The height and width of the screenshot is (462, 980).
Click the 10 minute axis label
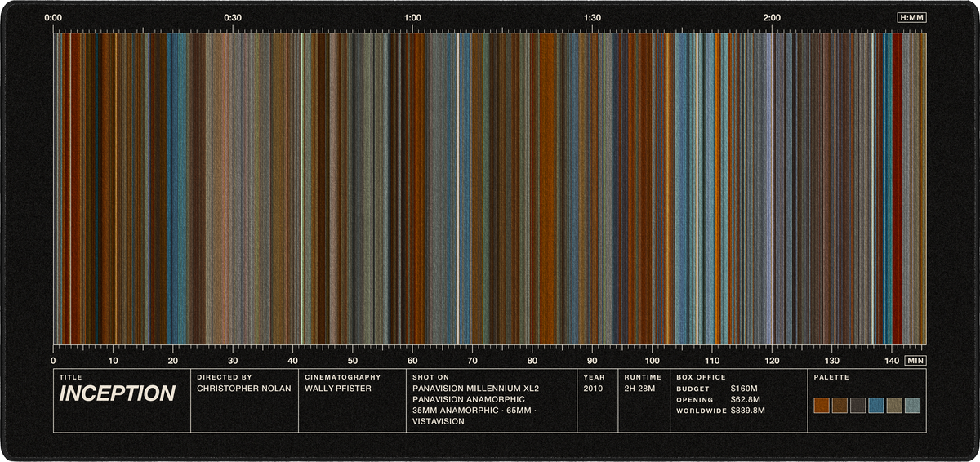114,360
